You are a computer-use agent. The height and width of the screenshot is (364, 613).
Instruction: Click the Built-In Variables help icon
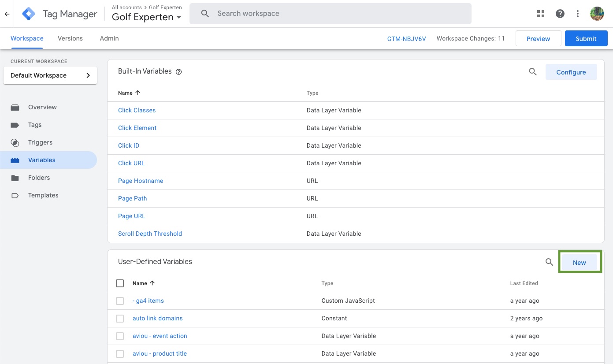[178, 72]
